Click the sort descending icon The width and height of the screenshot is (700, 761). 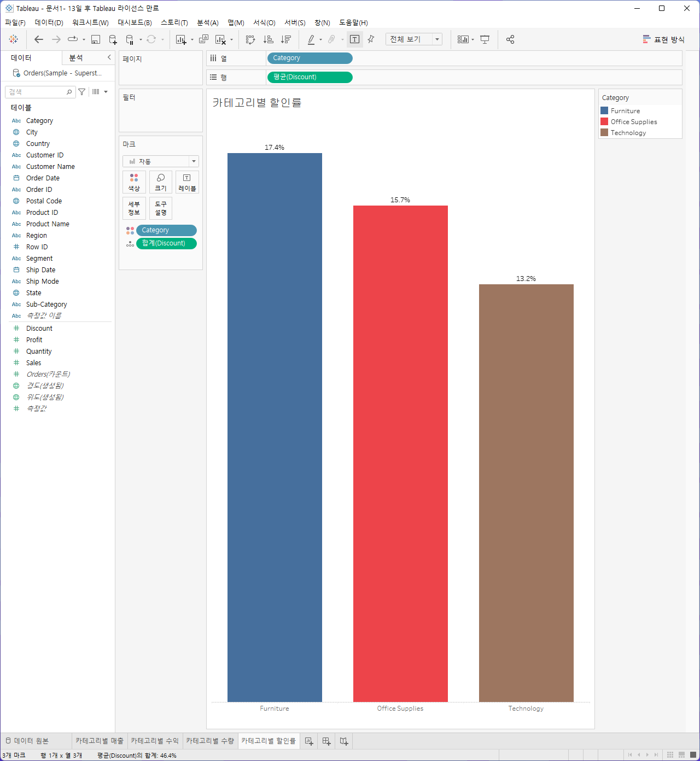point(285,39)
